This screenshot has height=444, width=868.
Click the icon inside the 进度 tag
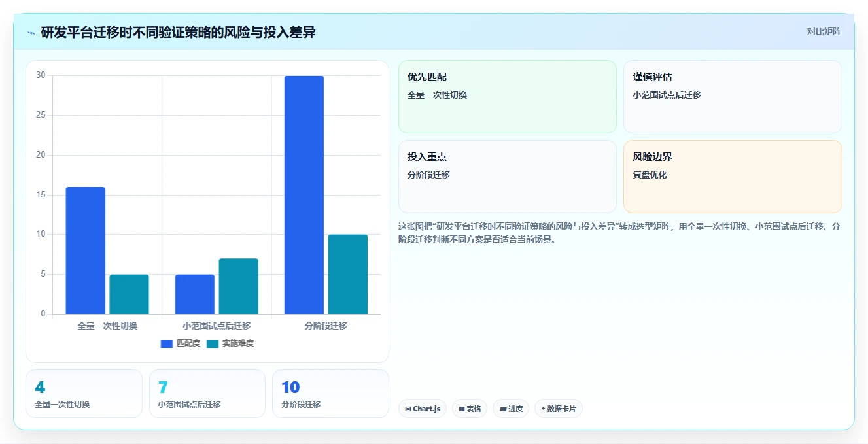[502, 409]
